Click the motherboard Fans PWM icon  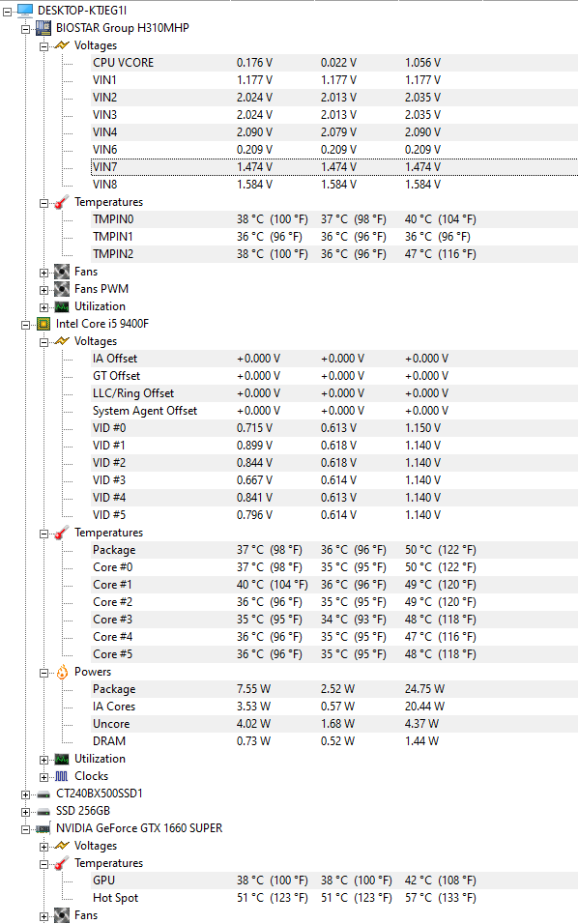[61, 289]
